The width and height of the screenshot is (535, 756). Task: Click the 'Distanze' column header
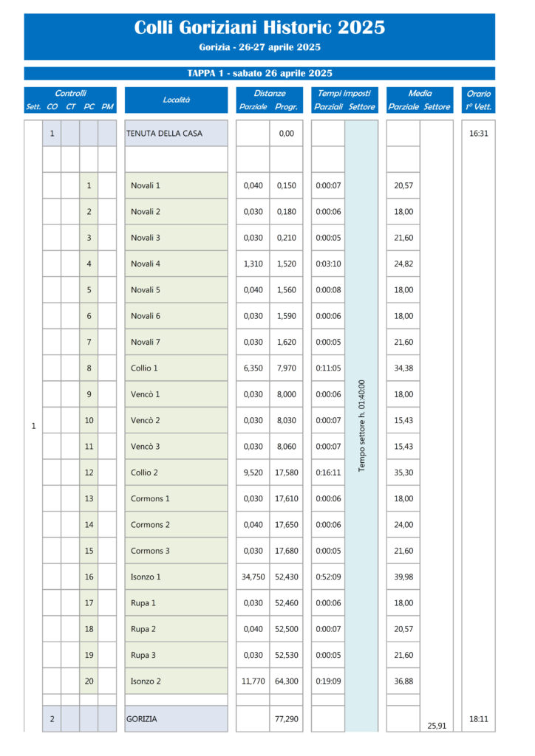270,94
